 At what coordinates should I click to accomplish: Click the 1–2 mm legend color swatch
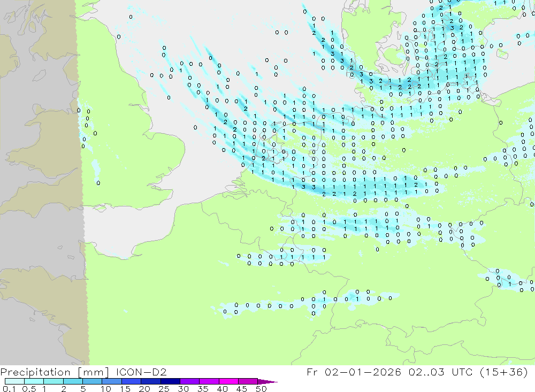[x=53, y=381]
